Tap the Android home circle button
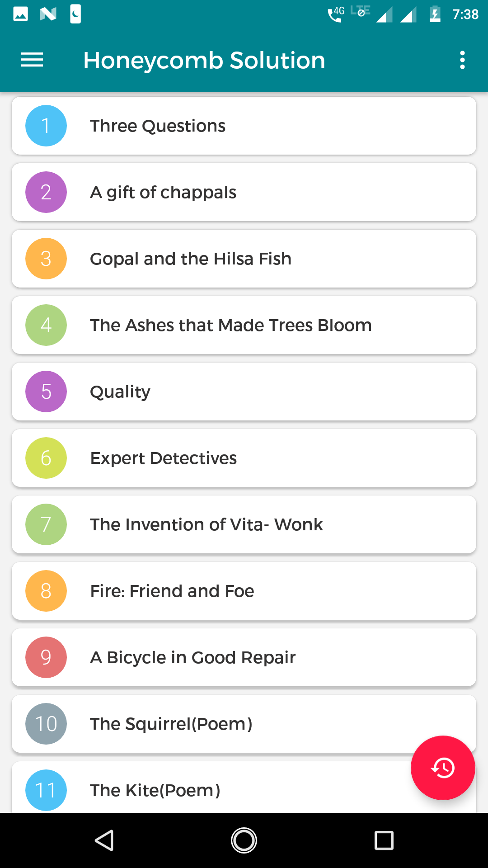Viewport: 488px width, 868px height. click(244, 840)
